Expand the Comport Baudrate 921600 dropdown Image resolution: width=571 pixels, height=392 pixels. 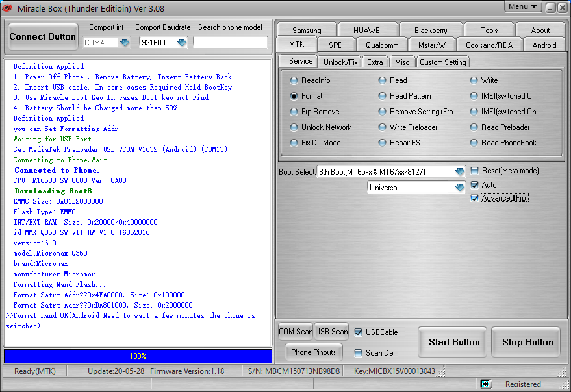coord(182,43)
